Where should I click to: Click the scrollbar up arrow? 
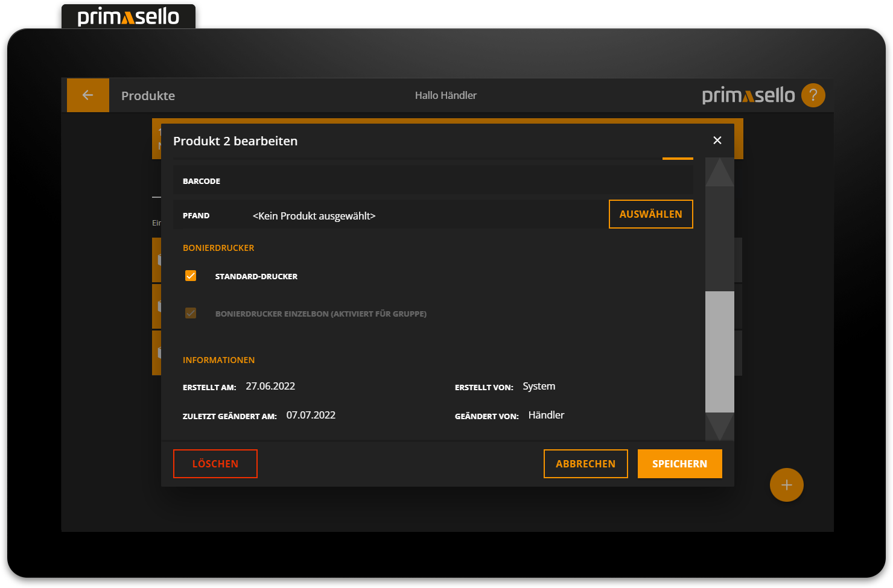click(719, 173)
